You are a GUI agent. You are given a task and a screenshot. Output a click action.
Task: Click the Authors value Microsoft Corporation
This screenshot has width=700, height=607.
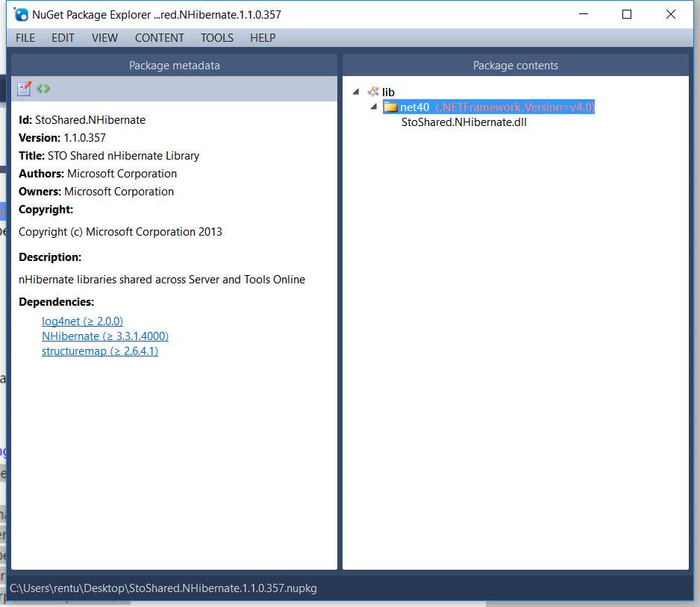(122, 174)
